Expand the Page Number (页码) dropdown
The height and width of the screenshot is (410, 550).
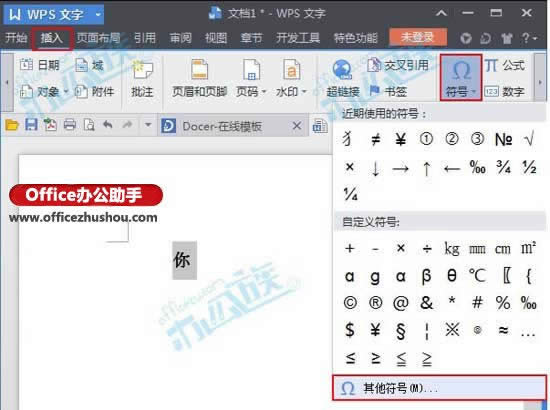click(x=251, y=79)
